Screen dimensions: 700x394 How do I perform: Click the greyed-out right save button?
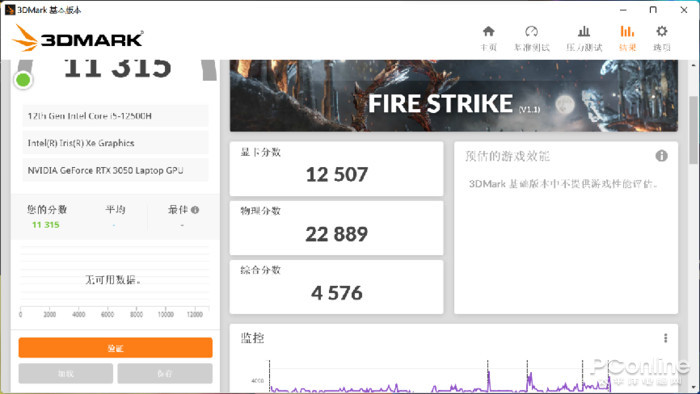165,373
